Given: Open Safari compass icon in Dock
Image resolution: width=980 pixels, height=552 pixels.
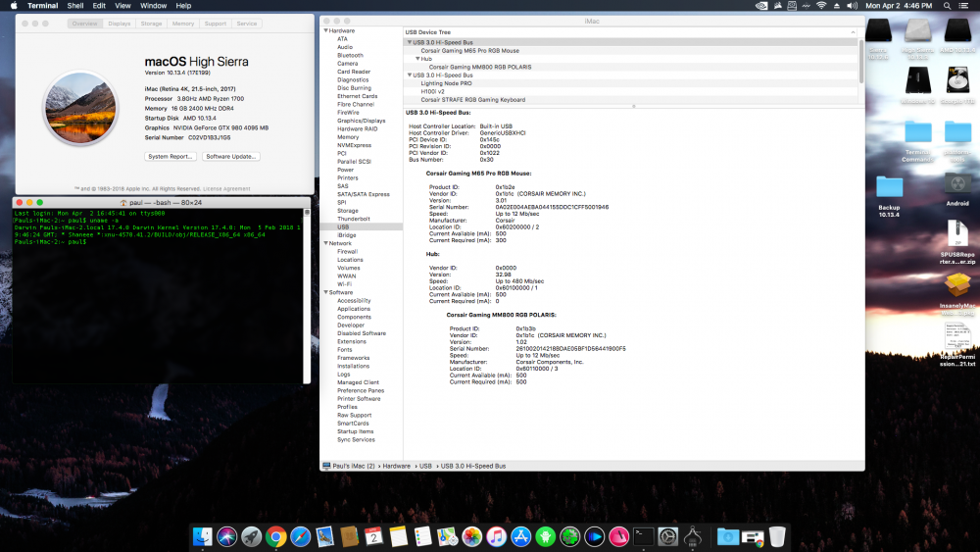Looking at the screenshot, I should coord(300,536).
